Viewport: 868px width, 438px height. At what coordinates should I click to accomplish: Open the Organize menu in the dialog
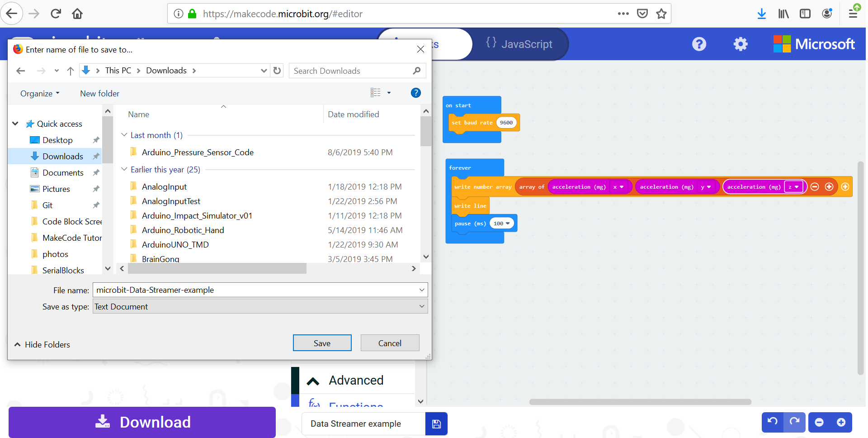pos(39,93)
